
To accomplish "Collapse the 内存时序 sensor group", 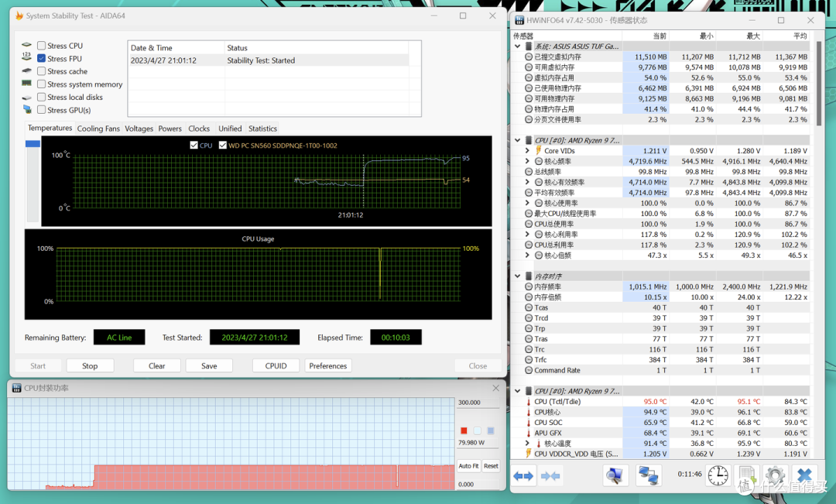I will (517, 276).
